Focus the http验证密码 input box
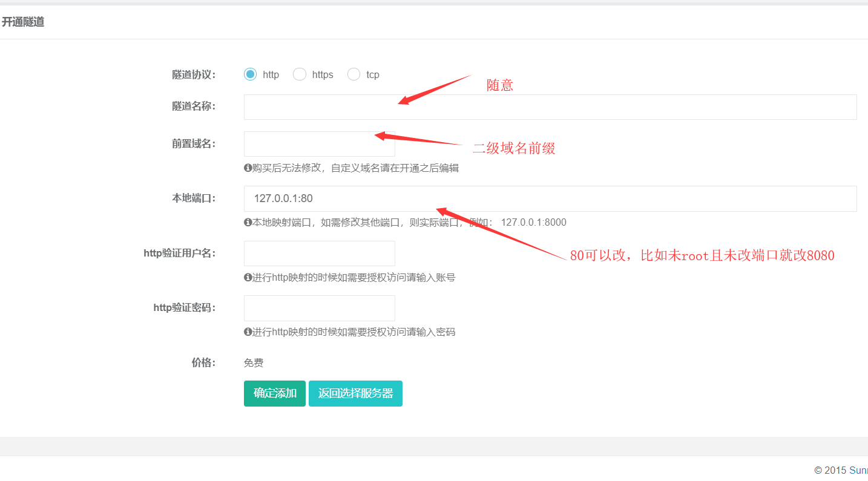Viewport: 868px width, 481px height. [319, 308]
